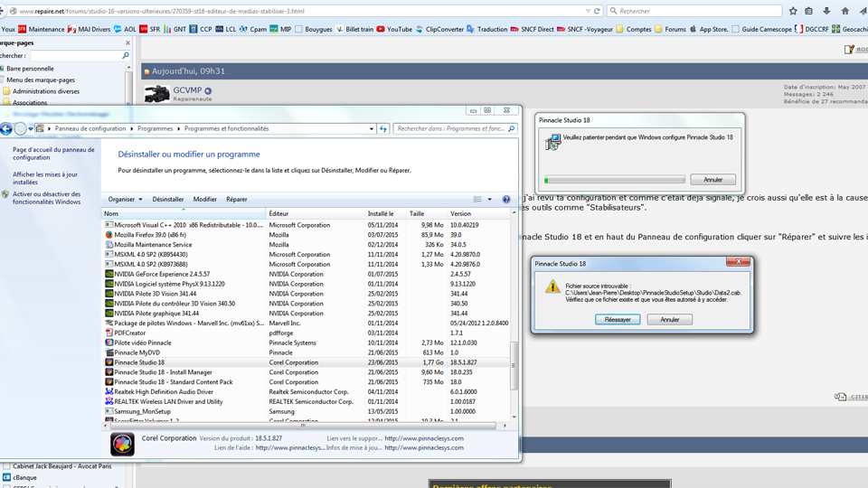Click Modifier in the toolbar
The width and height of the screenshot is (868, 488).
click(x=205, y=199)
